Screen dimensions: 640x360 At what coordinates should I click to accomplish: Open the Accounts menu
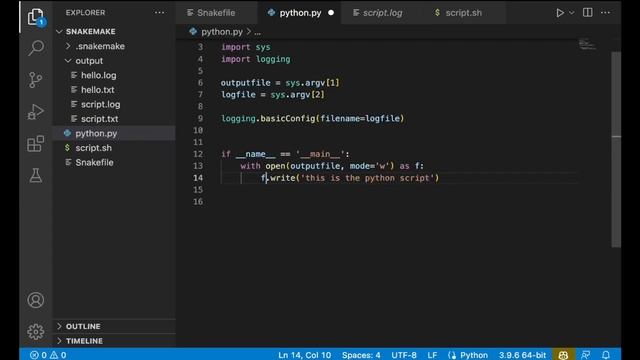click(36, 300)
